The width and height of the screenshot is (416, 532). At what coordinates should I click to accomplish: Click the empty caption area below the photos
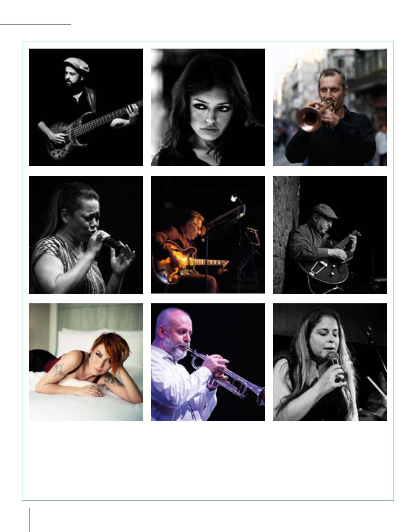[x=208, y=460]
